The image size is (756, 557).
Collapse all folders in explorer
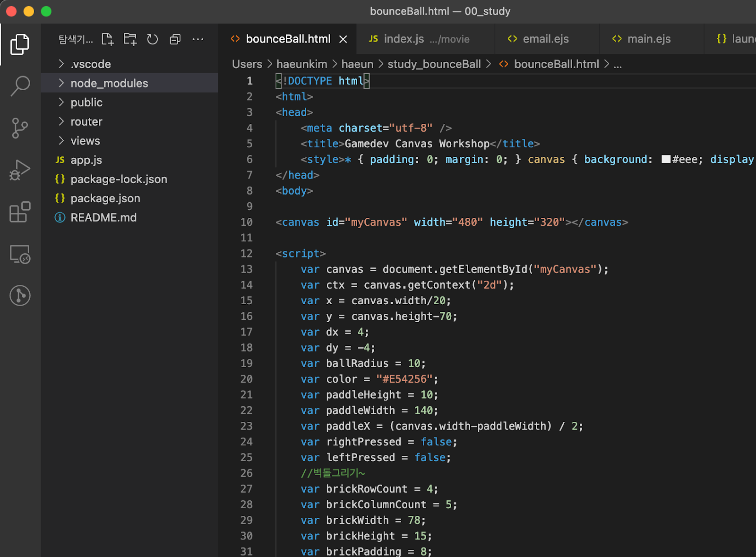[175, 39]
